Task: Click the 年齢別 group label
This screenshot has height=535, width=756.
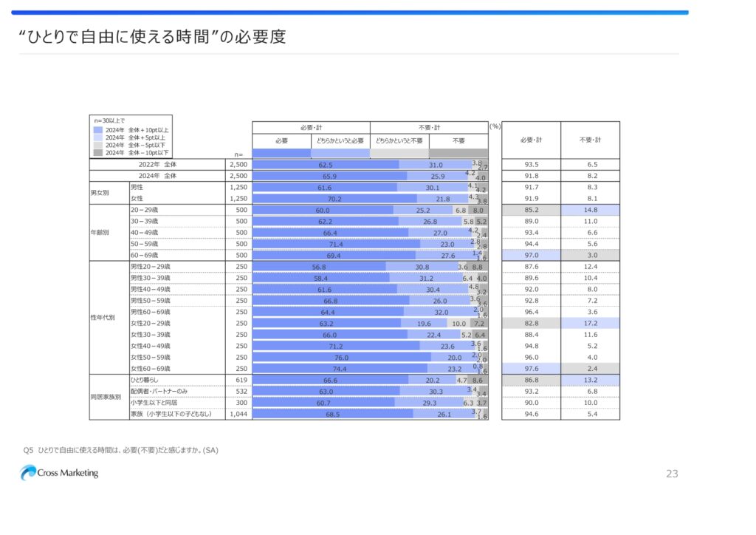Action: [100, 233]
